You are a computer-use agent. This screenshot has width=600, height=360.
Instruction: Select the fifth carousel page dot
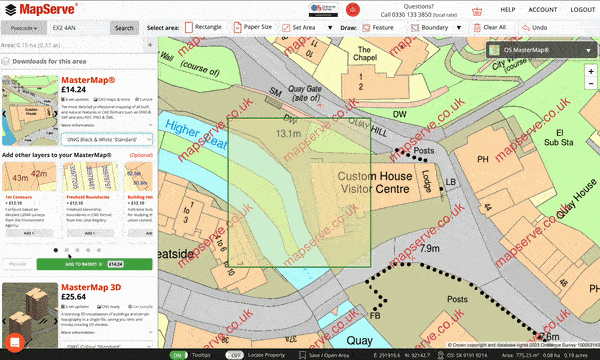[x=99, y=250]
